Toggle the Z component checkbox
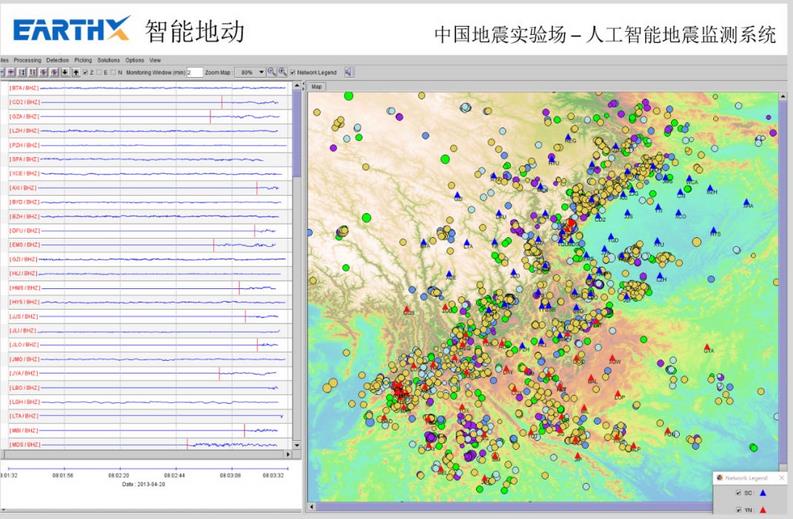Screen dimensions: 793x519 click(x=85, y=73)
